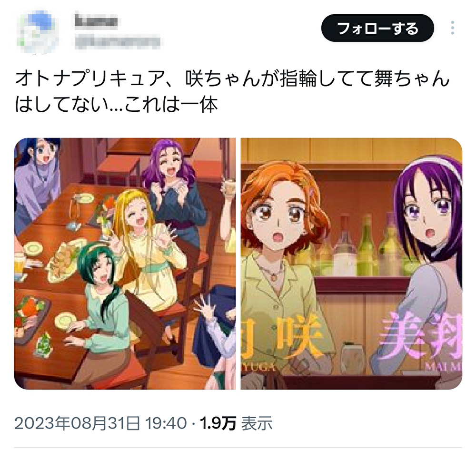476x450 pixels.
Task: Click the wine bottles on the shelf
Action: [367, 246]
